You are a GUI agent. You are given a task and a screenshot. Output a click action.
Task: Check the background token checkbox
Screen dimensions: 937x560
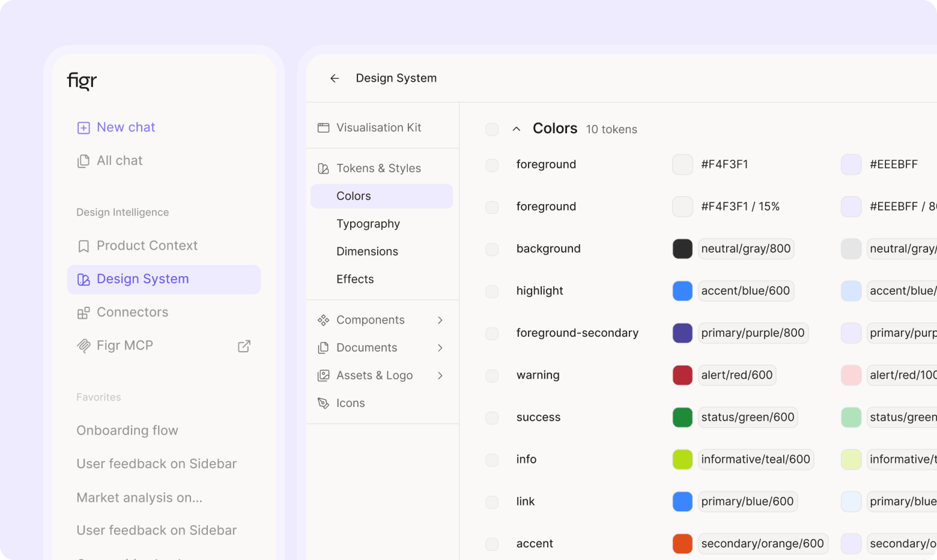pyautogui.click(x=492, y=249)
